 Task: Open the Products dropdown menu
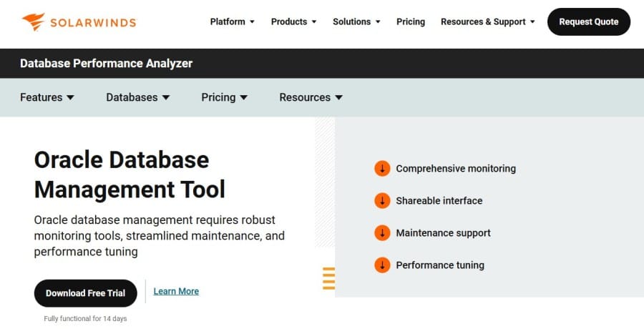pyautogui.click(x=293, y=21)
